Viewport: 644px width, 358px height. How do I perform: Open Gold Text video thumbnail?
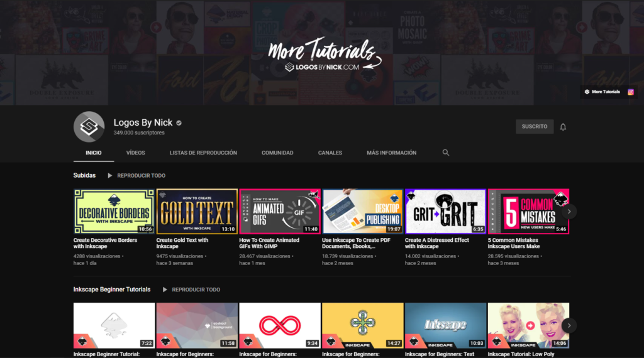coord(197,212)
